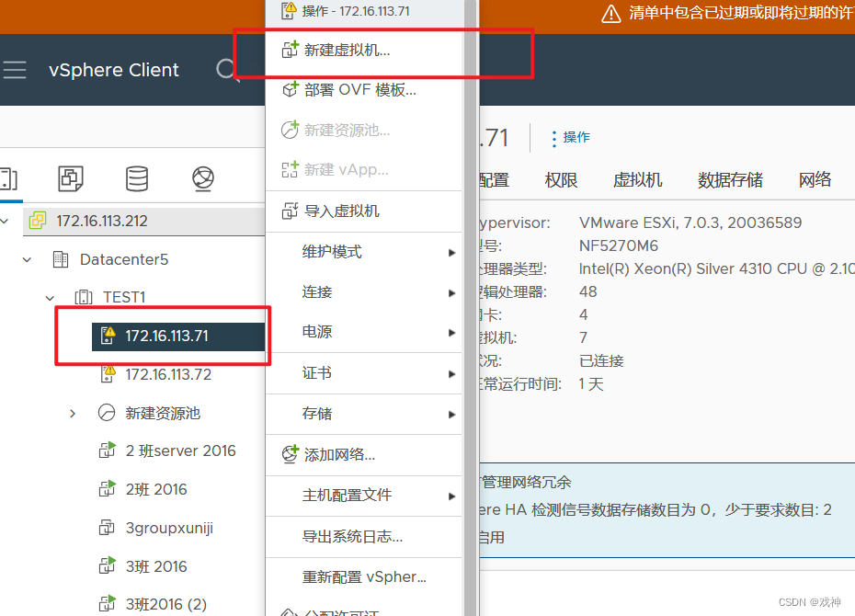The height and width of the screenshot is (616, 855).
Task: Click the uptime value 1 天
Action: pyautogui.click(x=591, y=384)
